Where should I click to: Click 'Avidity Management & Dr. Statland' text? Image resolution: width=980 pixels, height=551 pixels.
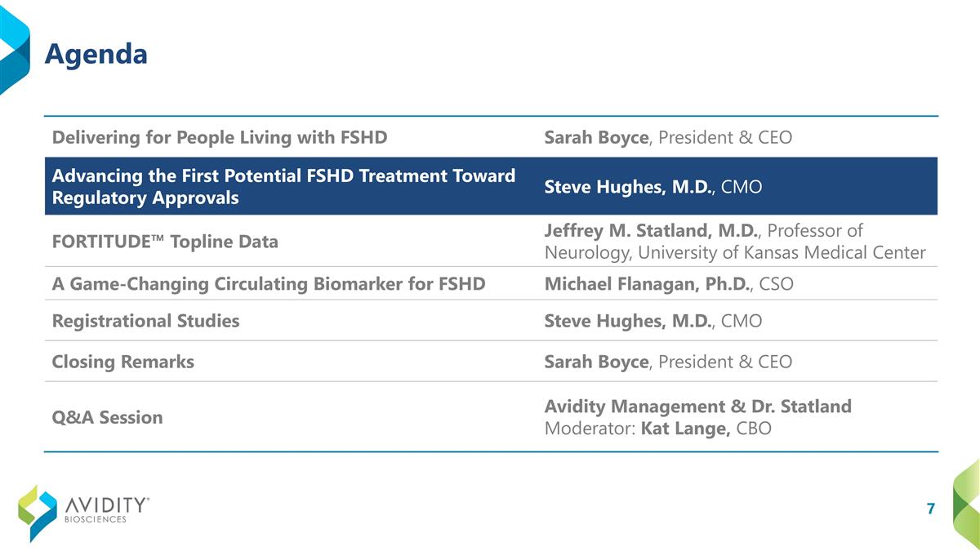[697, 406]
